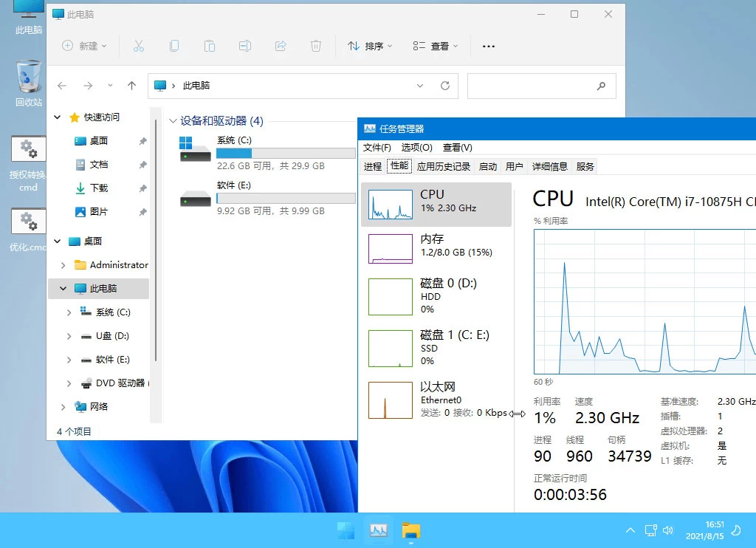Screen dimensions: 756x548
Task: Click the back navigation button in Explorer
Action: [x=63, y=86]
